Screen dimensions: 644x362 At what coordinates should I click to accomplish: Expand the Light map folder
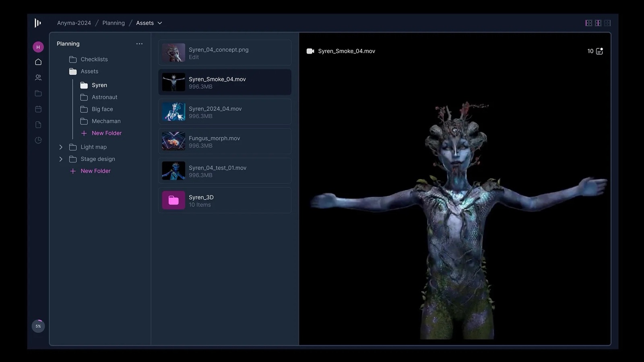pos(61,147)
